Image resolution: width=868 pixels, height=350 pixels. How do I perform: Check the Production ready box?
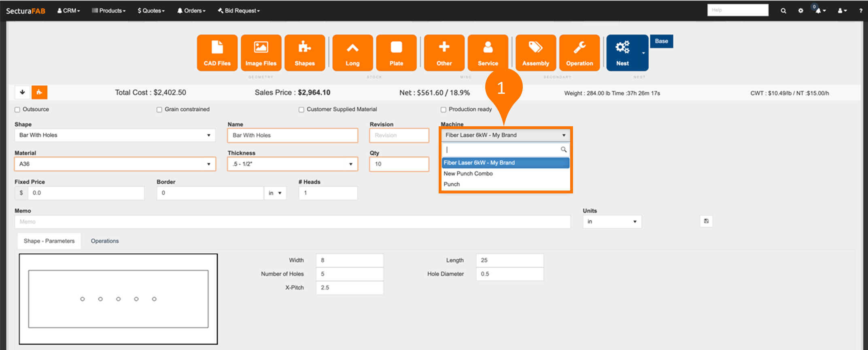point(444,110)
